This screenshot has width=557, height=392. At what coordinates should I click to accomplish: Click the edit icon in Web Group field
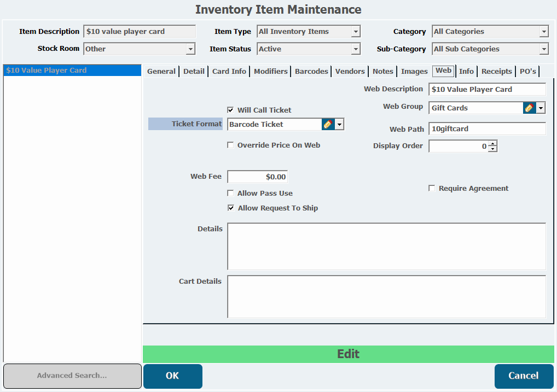pyautogui.click(x=529, y=108)
